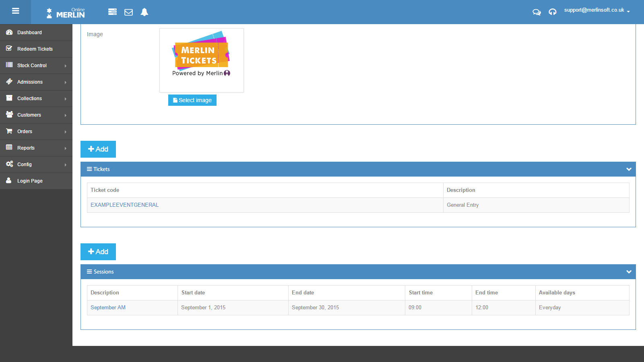644x362 pixels.
Task: Click the Collections box icon
Action: click(9, 98)
